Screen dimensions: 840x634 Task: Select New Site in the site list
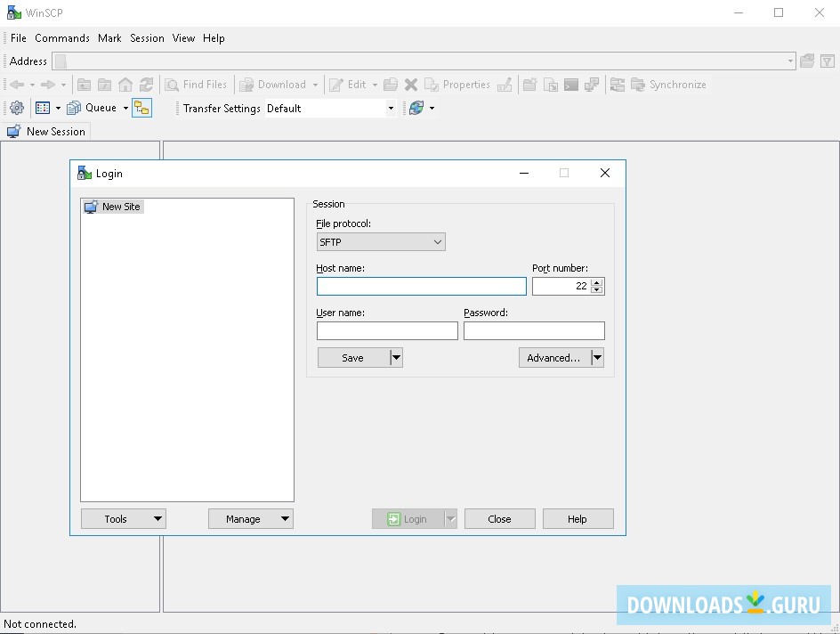point(113,207)
